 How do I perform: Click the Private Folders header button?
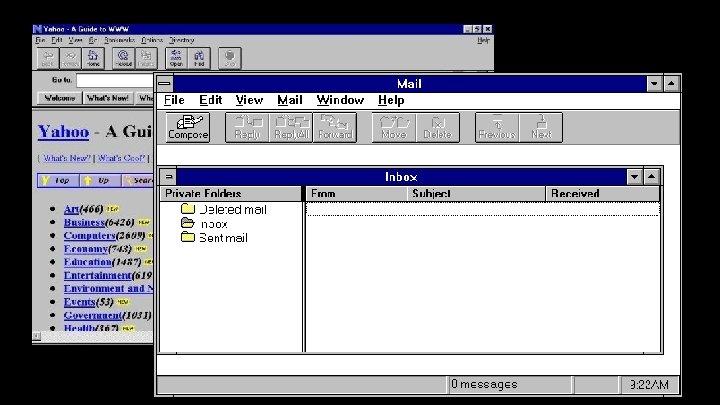coord(231,194)
